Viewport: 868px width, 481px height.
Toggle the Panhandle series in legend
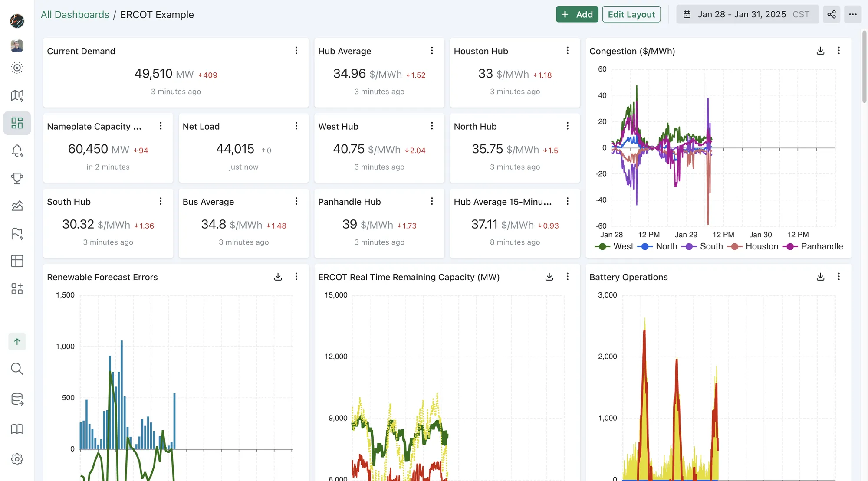821,246
